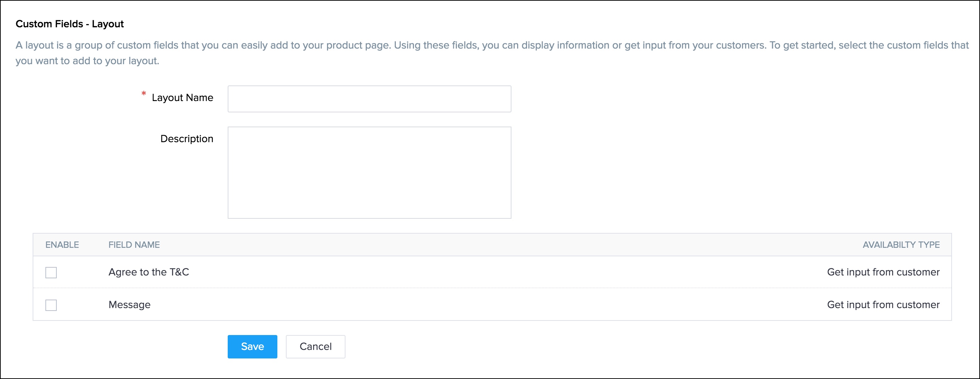Click the AVAILABILTY TYPE column header
The width and height of the screenshot is (980, 379).
coord(901,245)
